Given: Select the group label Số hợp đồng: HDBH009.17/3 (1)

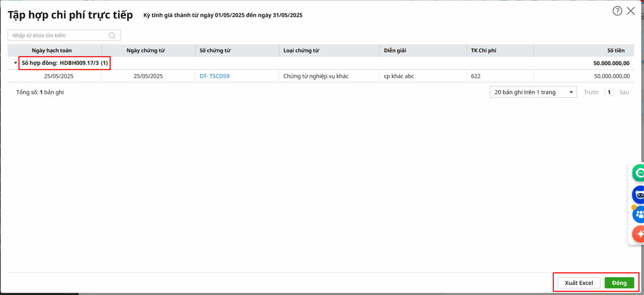Looking at the screenshot, I should click(x=65, y=63).
